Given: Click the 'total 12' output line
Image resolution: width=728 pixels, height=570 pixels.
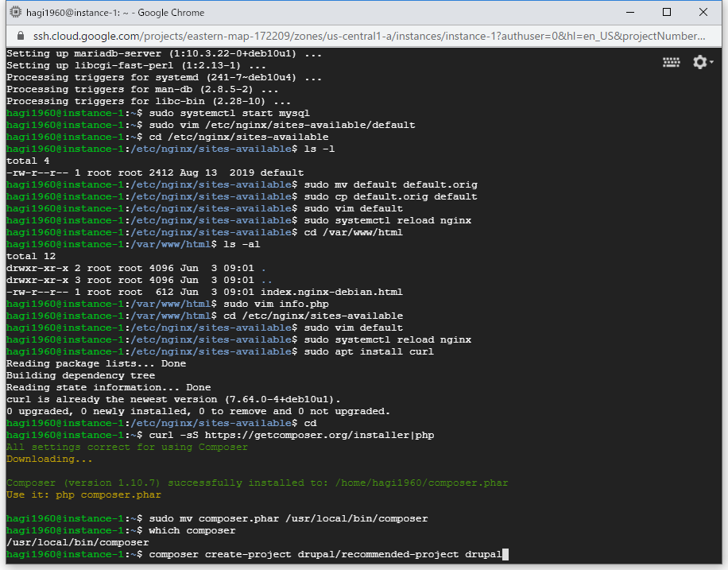Looking at the screenshot, I should pos(31,256).
